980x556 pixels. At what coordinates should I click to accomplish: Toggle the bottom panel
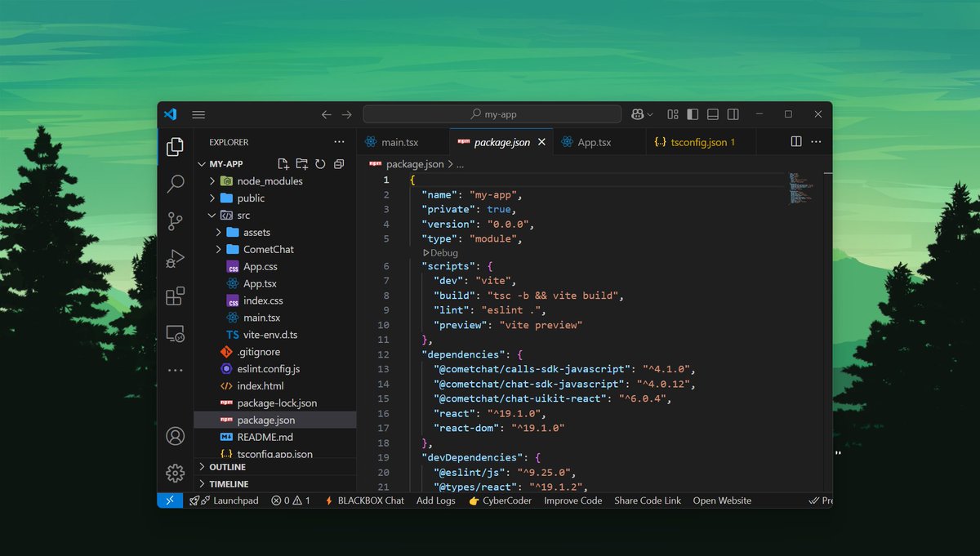click(713, 114)
